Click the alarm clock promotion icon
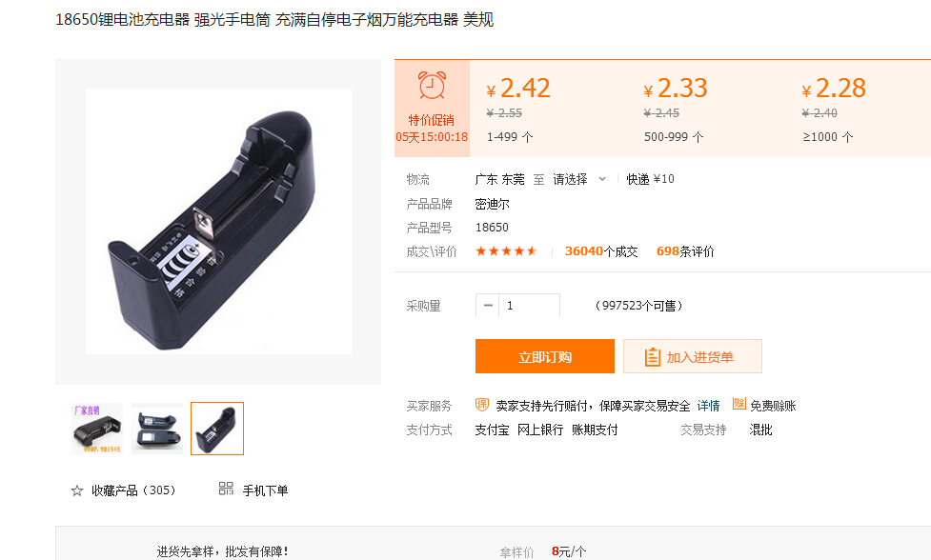931x560 pixels. (432, 86)
